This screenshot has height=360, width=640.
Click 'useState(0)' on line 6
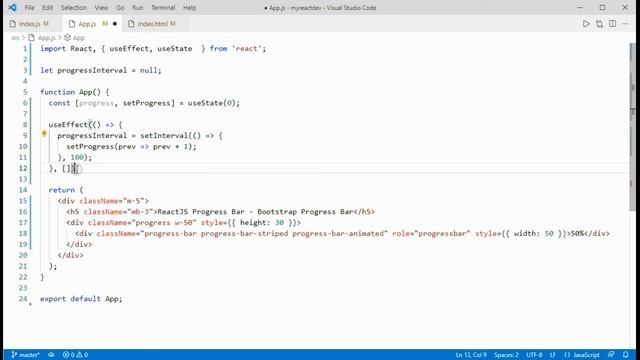[211, 103]
